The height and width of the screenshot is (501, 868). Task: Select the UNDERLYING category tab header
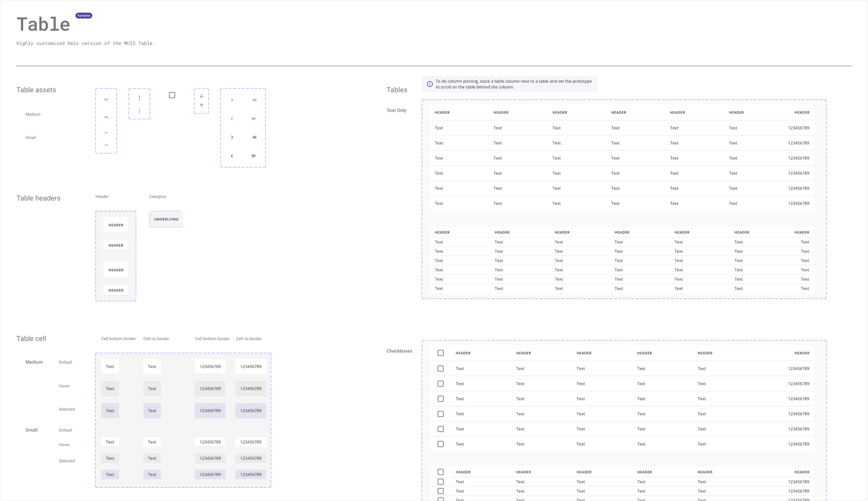tap(166, 219)
